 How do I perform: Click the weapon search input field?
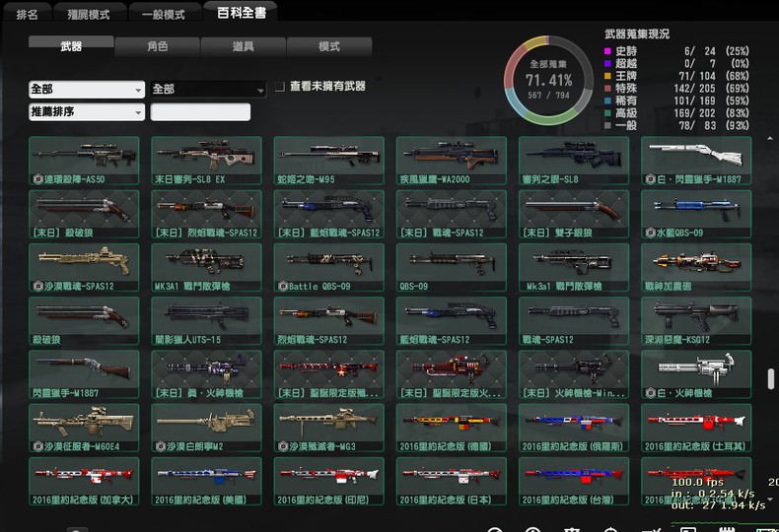pos(200,112)
